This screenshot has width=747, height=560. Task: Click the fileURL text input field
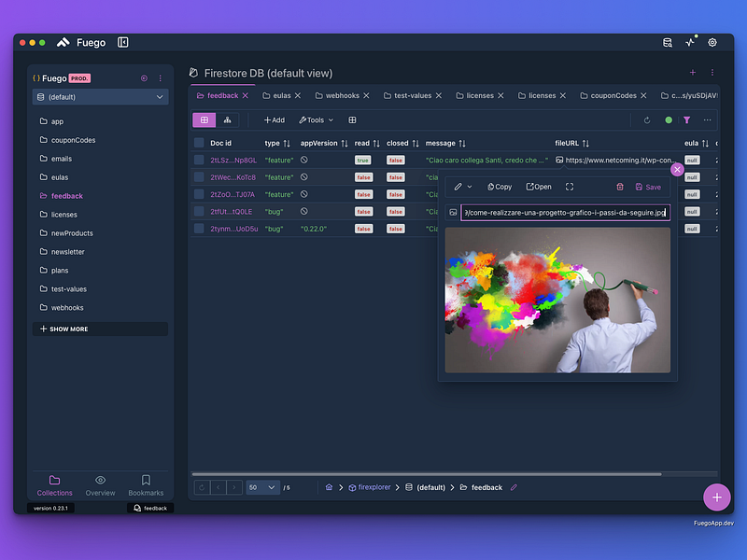pyautogui.click(x=566, y=213)
